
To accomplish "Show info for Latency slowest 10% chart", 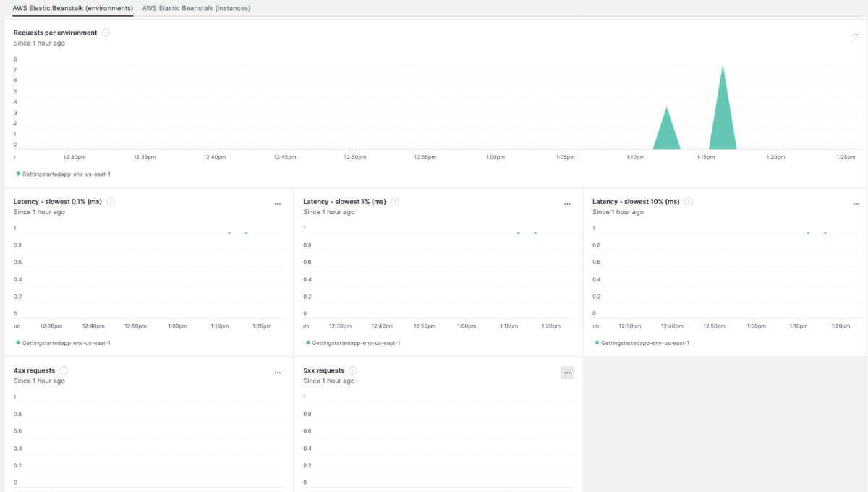I will point(688,202).
